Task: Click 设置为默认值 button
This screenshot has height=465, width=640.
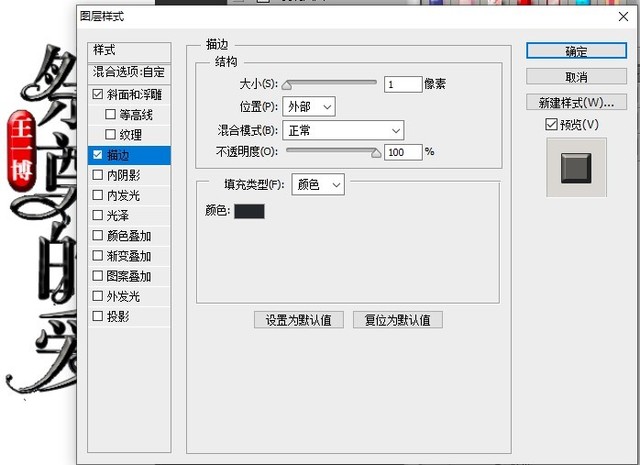Action: point(299,320)
